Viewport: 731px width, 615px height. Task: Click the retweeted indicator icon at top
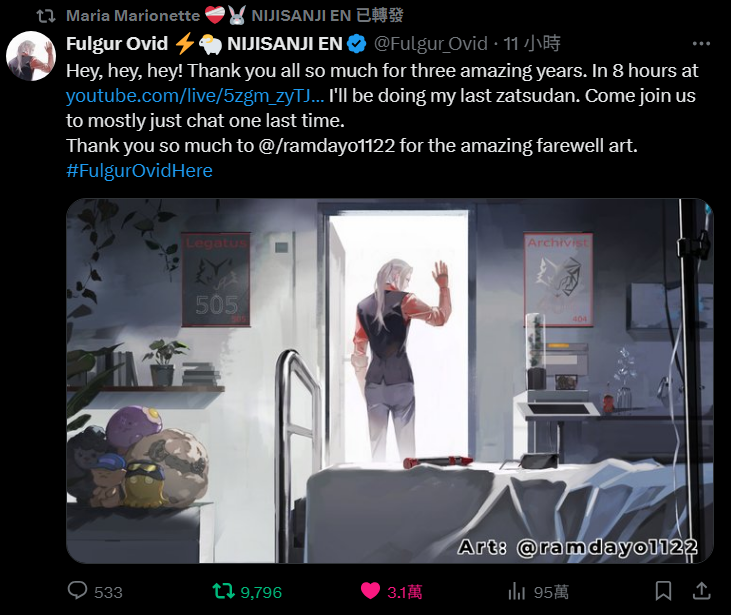tap(46, 16)
